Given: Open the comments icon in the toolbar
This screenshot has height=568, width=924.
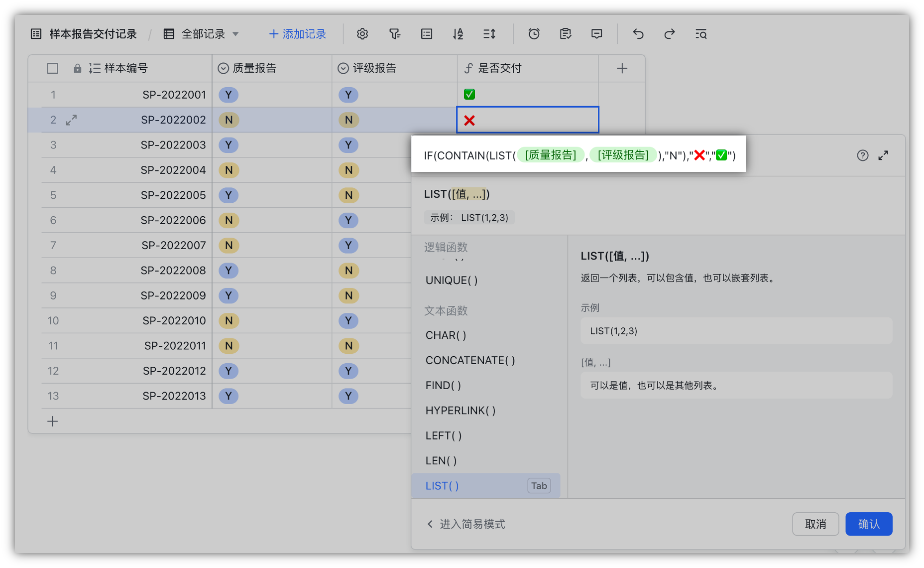Looking at the screenshot, I should [596, 34].
